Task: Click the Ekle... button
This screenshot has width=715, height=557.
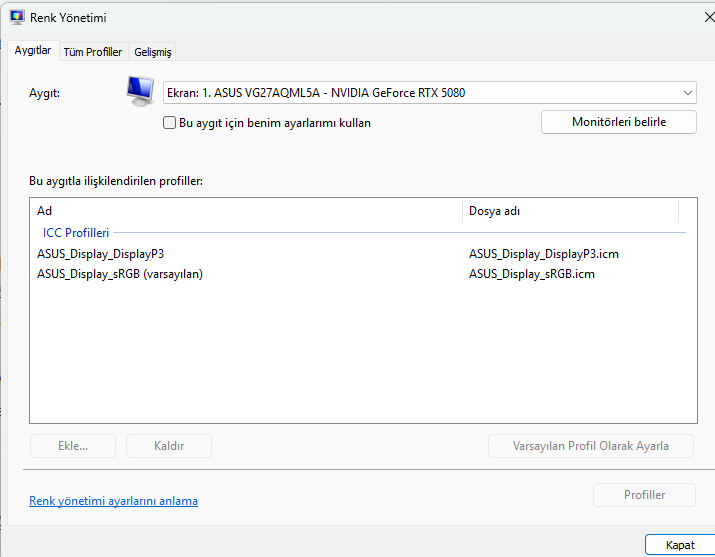Action: coord(73,446)
